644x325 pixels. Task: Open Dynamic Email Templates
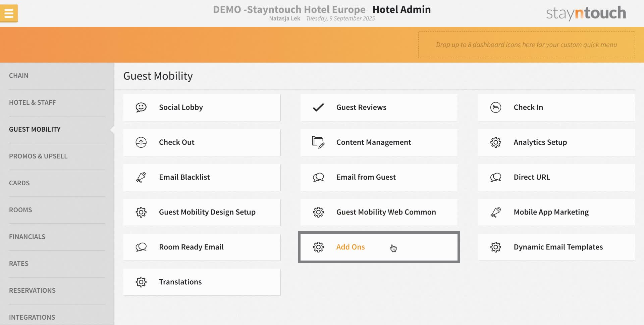coord(556,247)
